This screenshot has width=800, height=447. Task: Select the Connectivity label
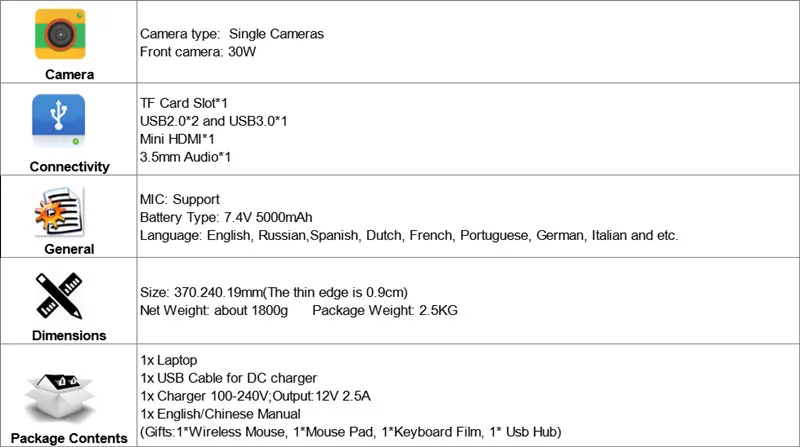(x=69, y=167)
